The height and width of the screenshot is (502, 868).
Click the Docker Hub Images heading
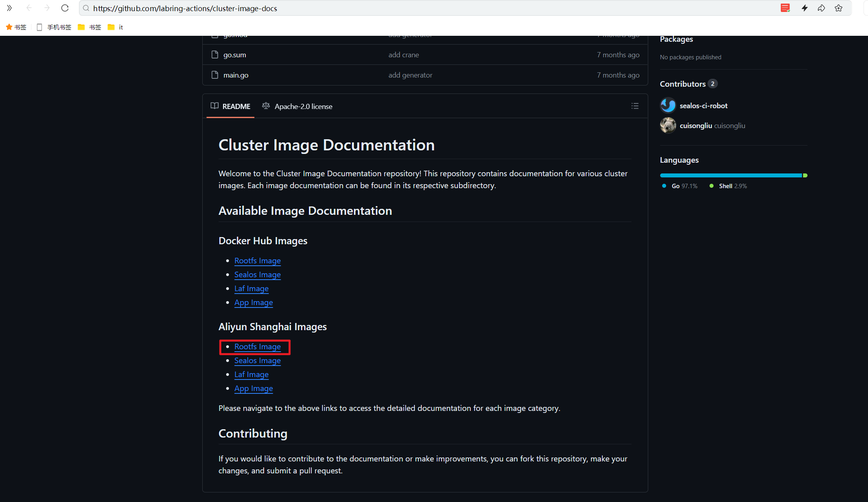point(263,241)
